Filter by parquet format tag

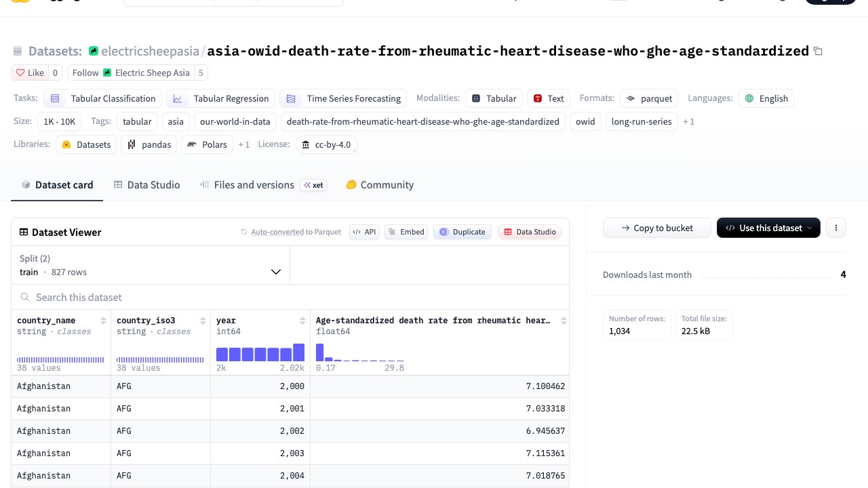(x=649, y=98)
